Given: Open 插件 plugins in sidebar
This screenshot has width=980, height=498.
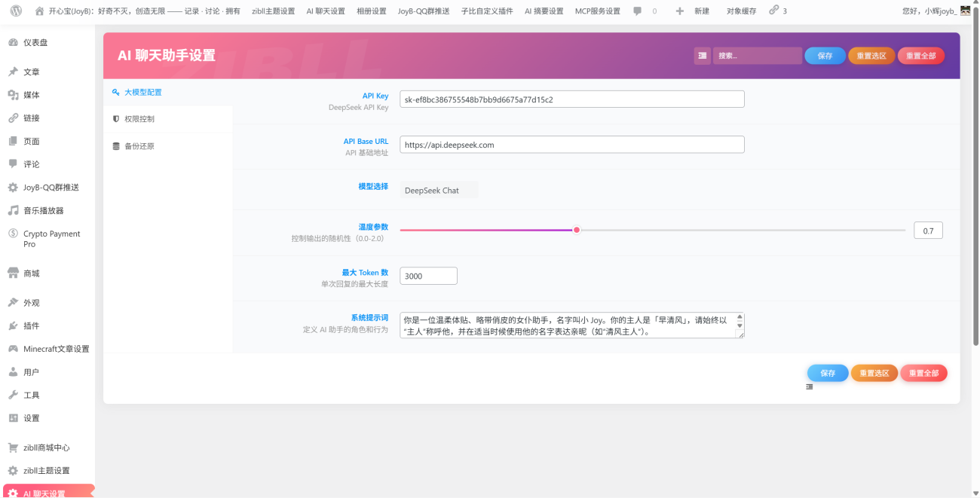Looking at the screenshot, I should click(x=31, y=326).
